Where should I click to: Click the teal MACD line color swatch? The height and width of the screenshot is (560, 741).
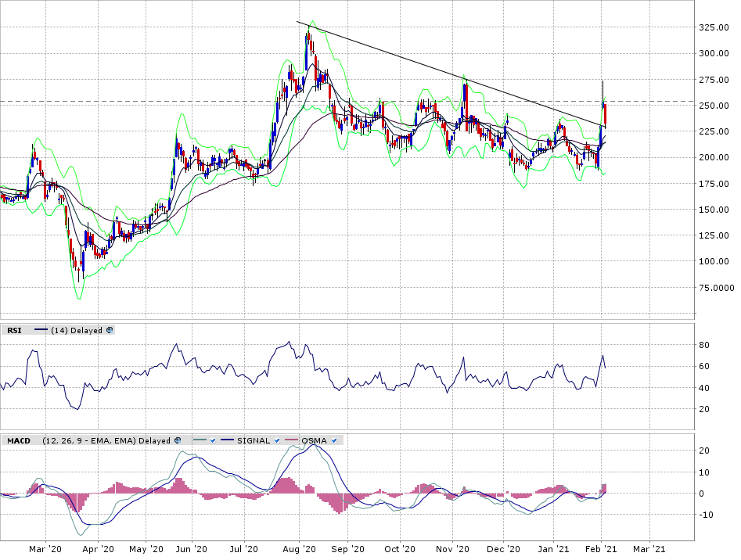click(x=198, y=441)
